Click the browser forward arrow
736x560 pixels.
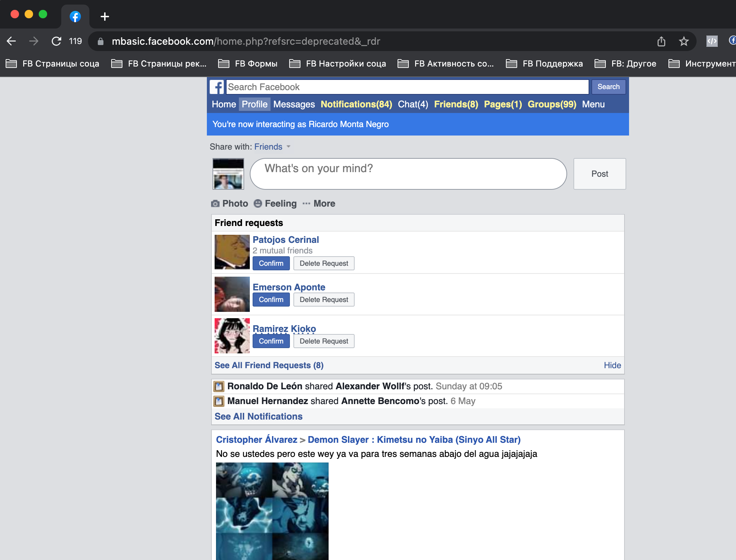(x=34, y=41)
